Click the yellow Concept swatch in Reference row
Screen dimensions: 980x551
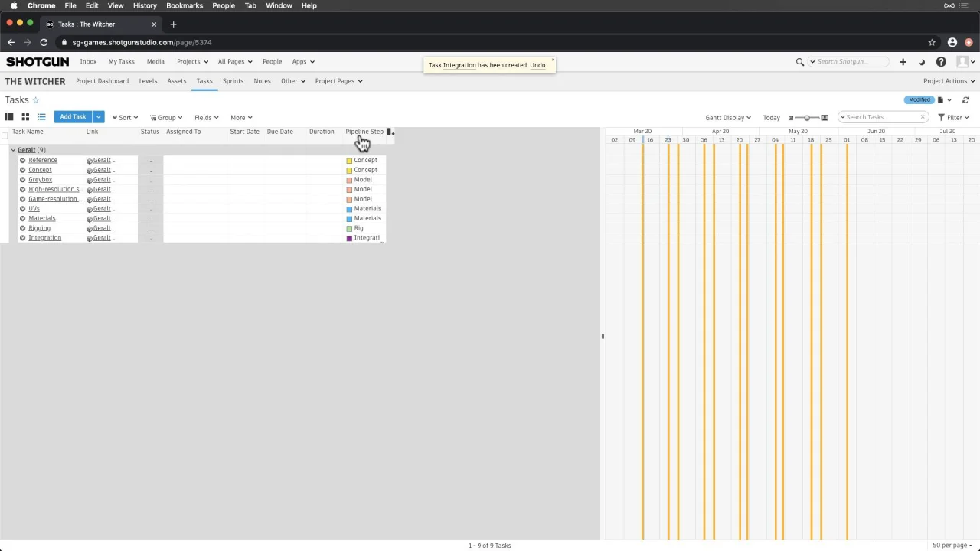[349, 161]
